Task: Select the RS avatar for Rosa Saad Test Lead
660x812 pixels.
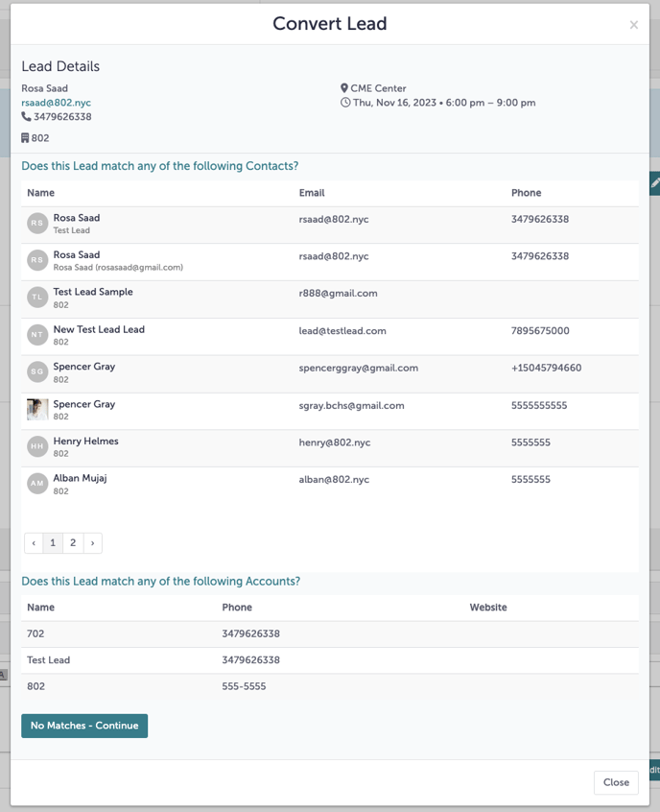Action: coord(37,224)
